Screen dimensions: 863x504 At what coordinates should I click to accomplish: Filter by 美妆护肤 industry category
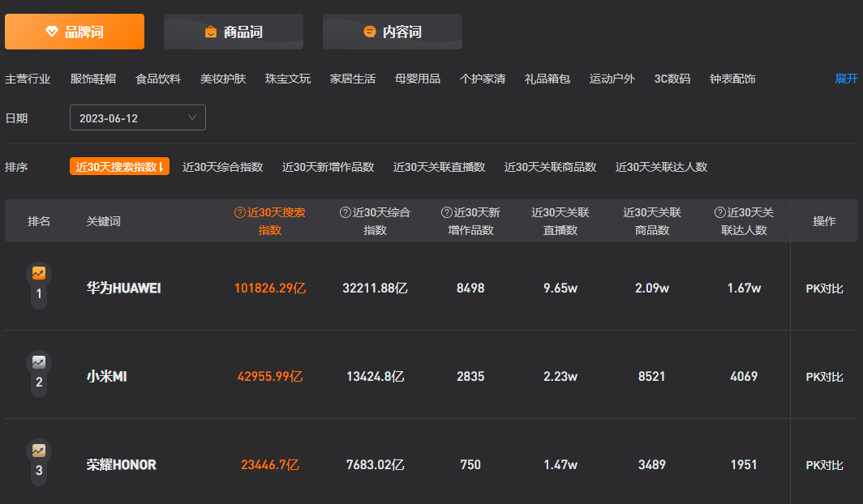[x=223, y=79]
